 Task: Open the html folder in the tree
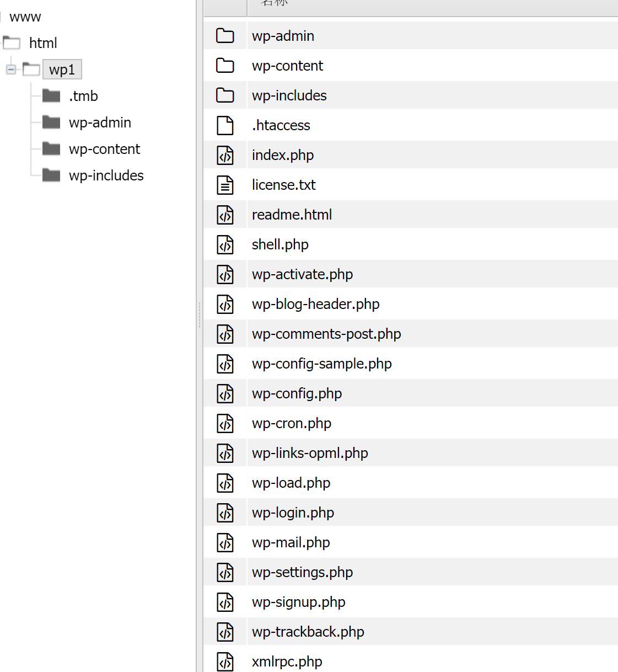coord(43,43)
